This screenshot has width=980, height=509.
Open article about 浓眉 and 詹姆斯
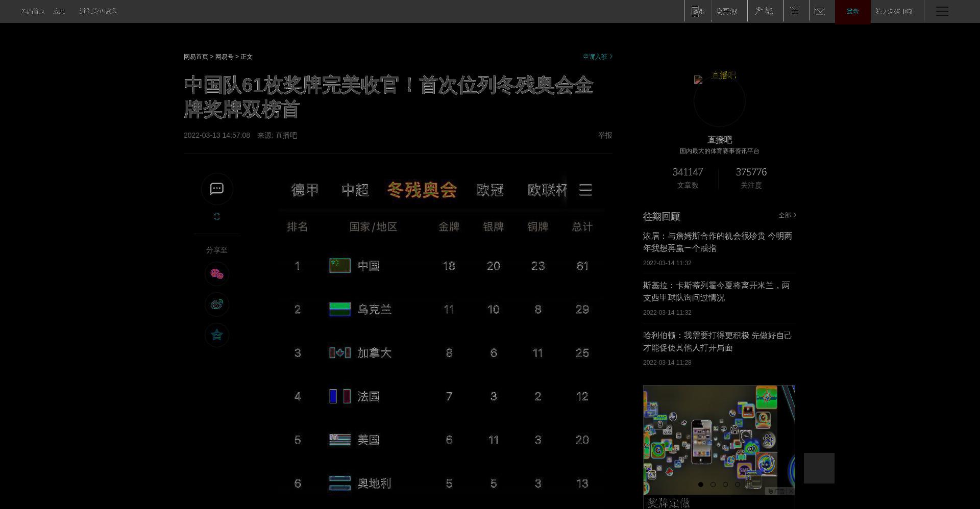tap(718, 242)
